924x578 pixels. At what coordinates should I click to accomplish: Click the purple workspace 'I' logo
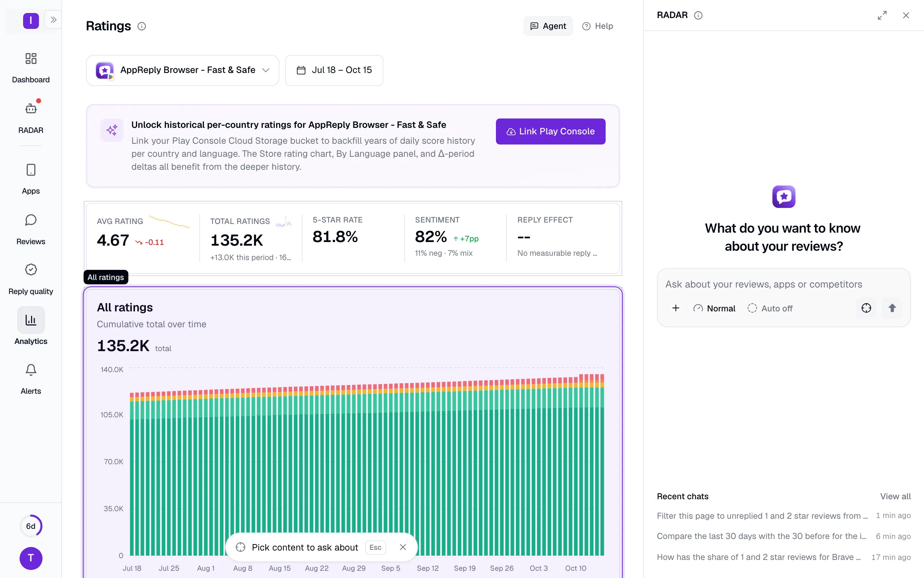[31, 21]
